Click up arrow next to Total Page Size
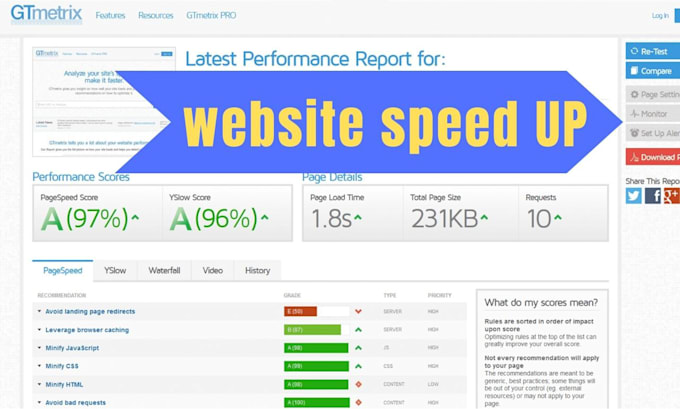Screen dimensions: 680x409 click(484, 217)
